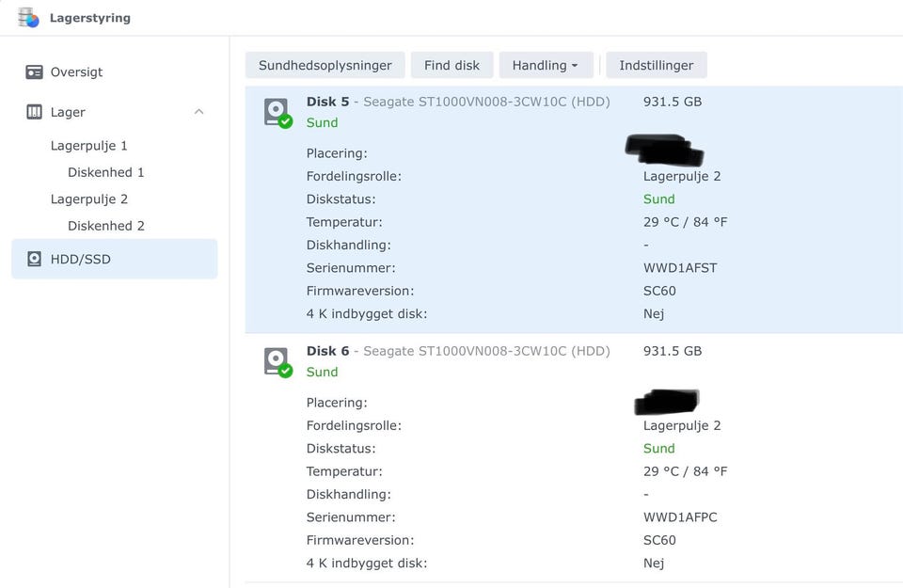Viewport: 903px width, 588px height.
Task: Click Disk 5 Fordelingsrolle value Lagerpulje 2
Action: [682, 177]
